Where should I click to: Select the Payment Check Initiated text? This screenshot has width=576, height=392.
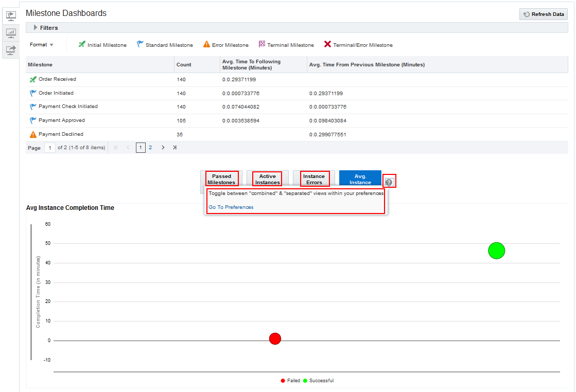68,106
